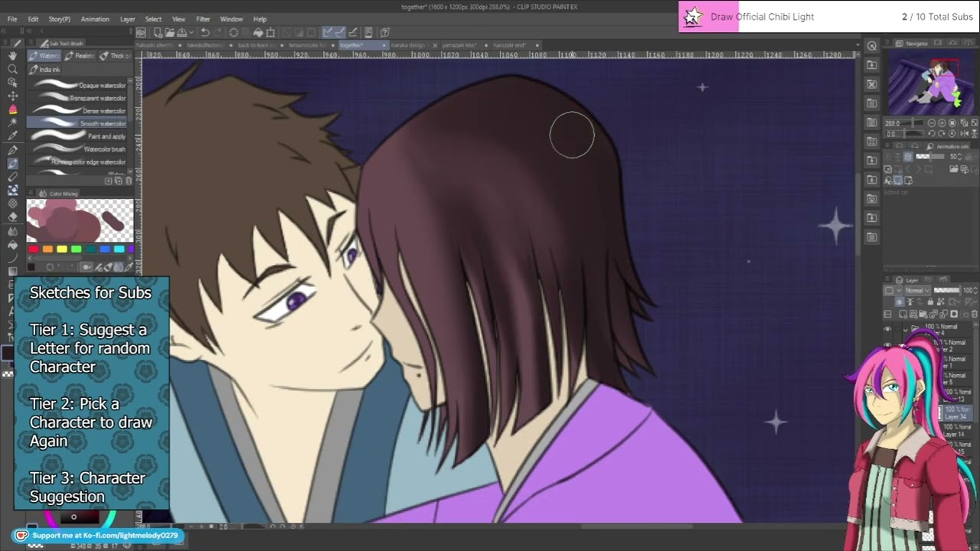The width and height of the screenshot is (980, 551).
Task: Toggle Lock transparent pixels
Action: [941, 302]
